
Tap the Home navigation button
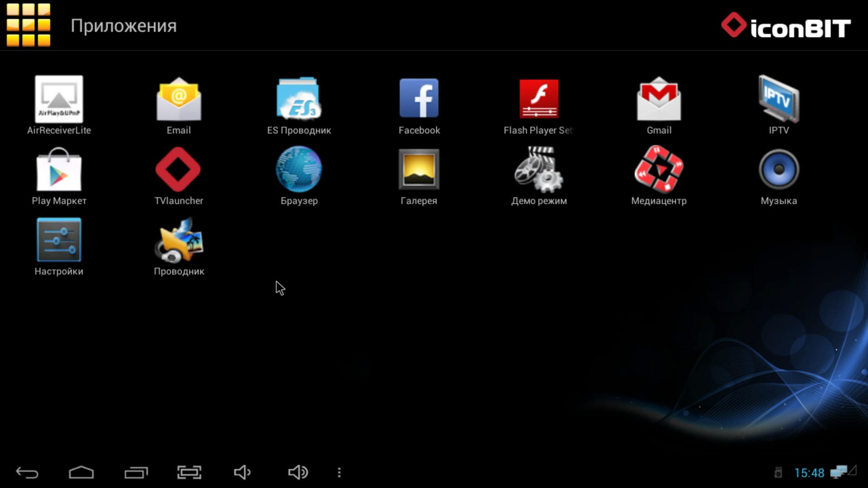(x=81, y=472)
